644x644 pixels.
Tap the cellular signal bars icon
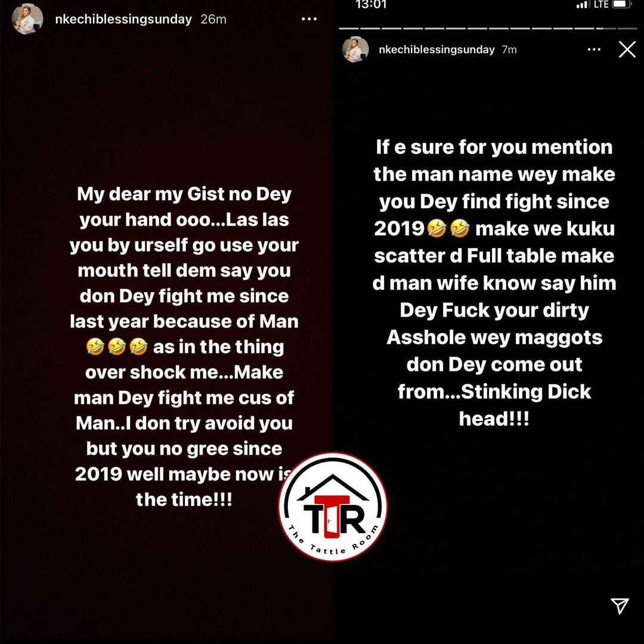tap(581, 5)
